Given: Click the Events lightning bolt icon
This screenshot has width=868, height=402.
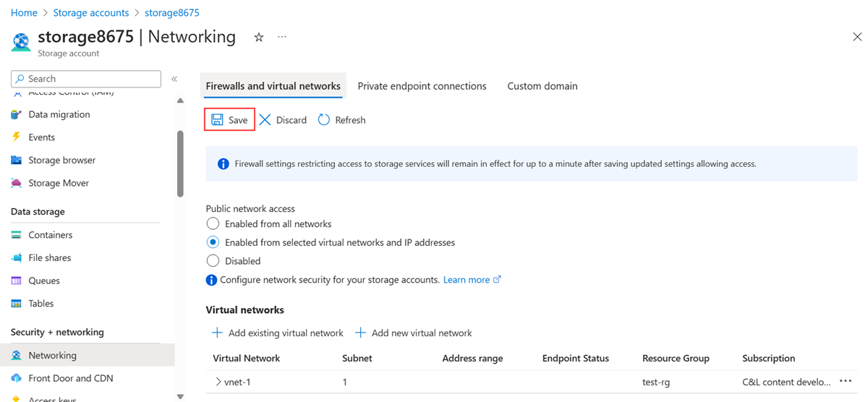Looking at the screenshot, I should (x=17, y=137).
